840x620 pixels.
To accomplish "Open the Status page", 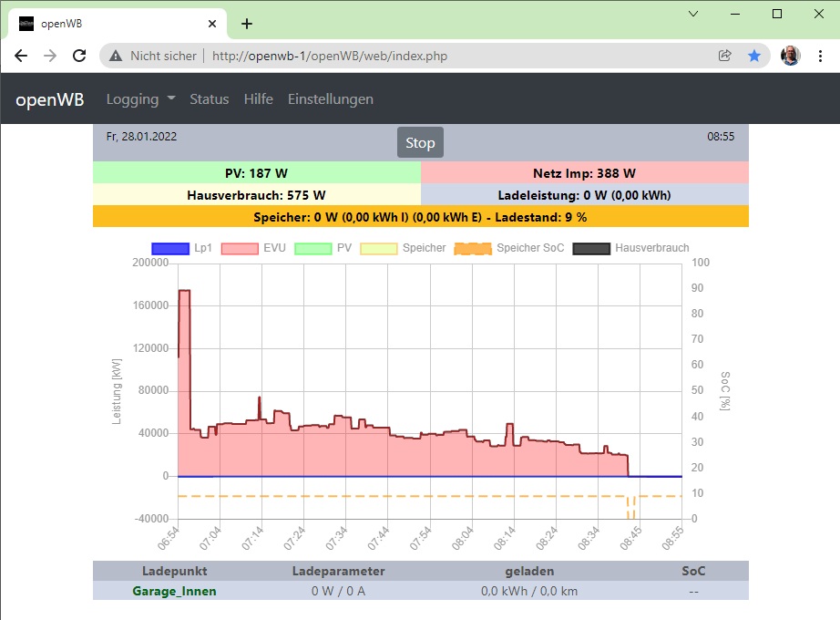I will 209,99.
